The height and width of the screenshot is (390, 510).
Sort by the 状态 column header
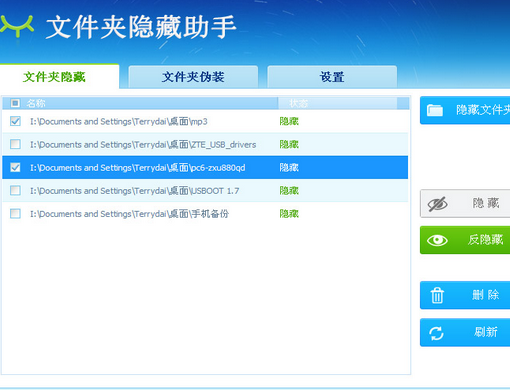[298, 103]
